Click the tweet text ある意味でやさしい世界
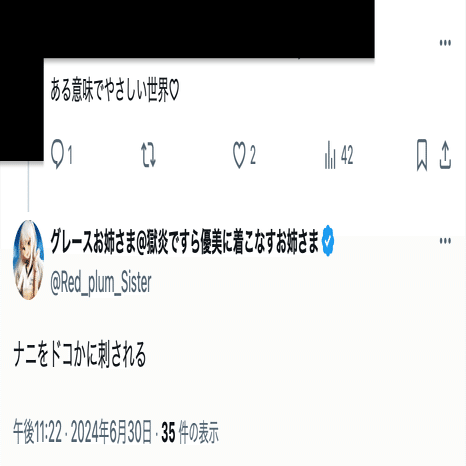Viewport: 466px width, 466px height. 115,90
